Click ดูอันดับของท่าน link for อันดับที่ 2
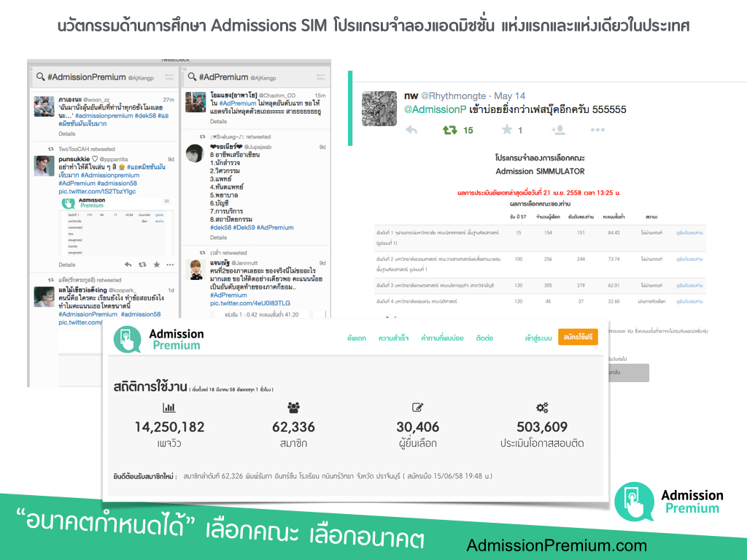The height and width of the screenshot is (560, 747). click(x=689, y=259)
